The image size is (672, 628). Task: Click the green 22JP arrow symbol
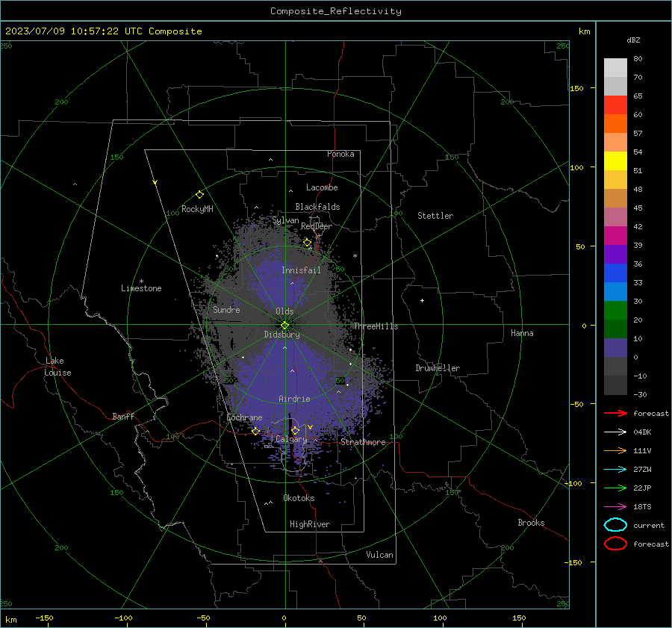pos(615,488)
